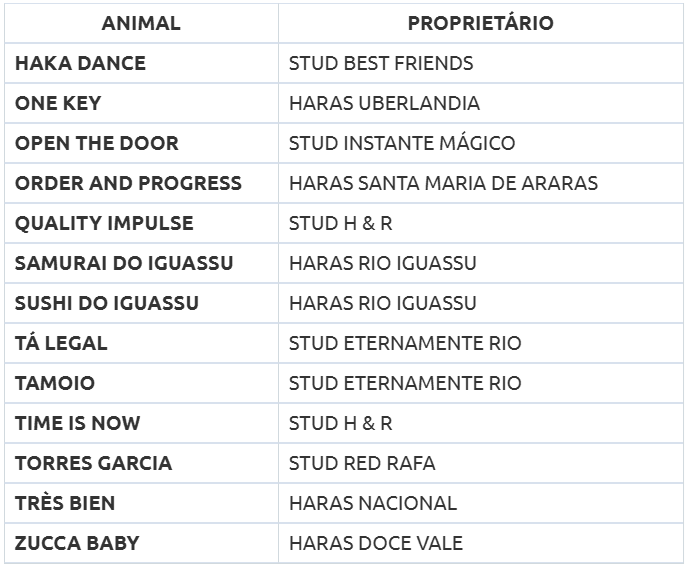Image resolution: width=686 pixels, height=567 pixels.
Task: Click the TAMOIO animal entry
Action: (x=55, y=383)
